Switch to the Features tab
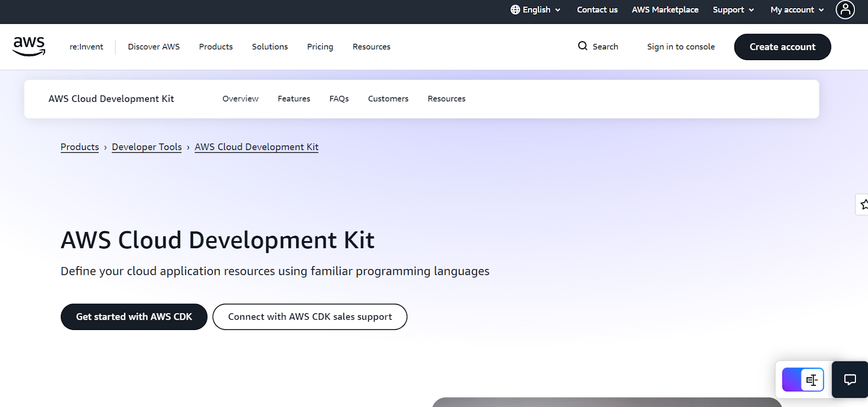The image size is (868, 407). coord(294,99)
